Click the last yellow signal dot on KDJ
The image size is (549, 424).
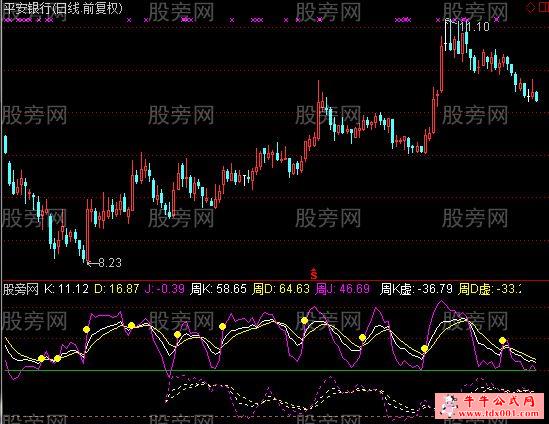[x=502, y=340]
